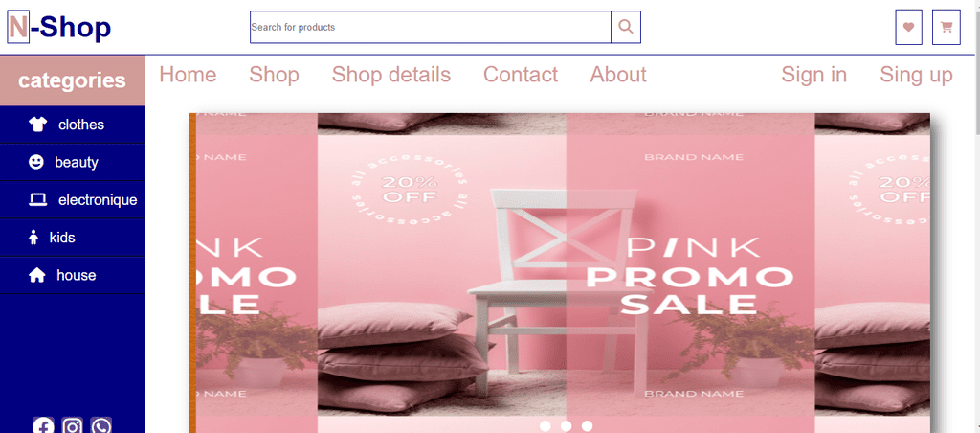The image size is (980, 433).
Task: Choose the electronique laptop category
Action: [x=72, y=200]
